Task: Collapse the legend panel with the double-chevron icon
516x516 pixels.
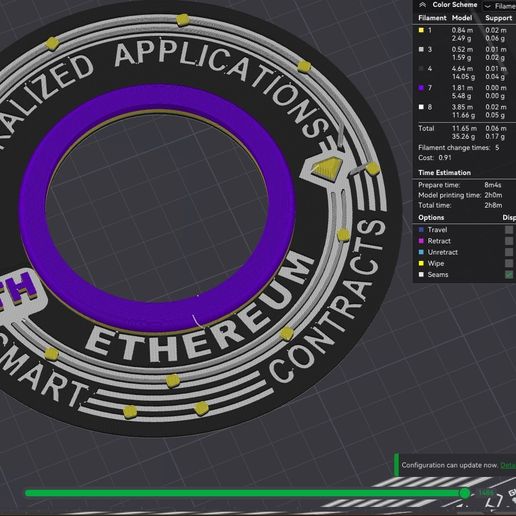Action: [x=423, y=5]
